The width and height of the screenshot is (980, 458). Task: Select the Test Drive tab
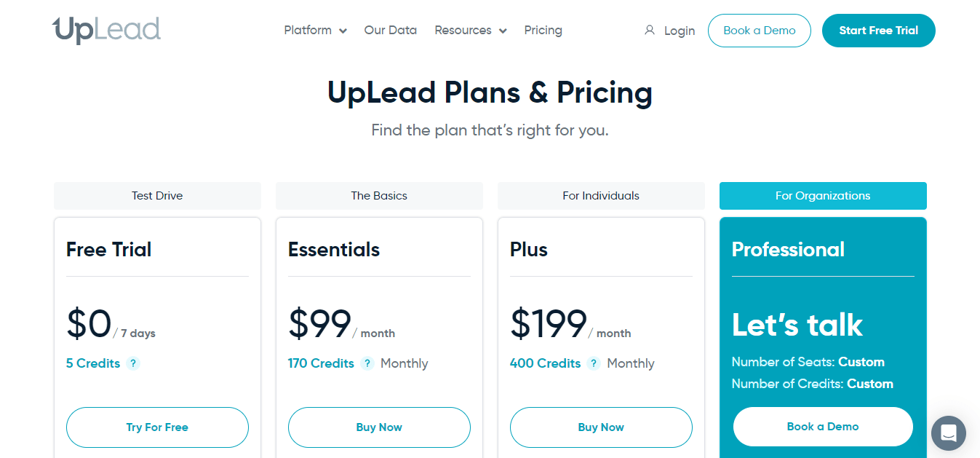coord(157,195)
